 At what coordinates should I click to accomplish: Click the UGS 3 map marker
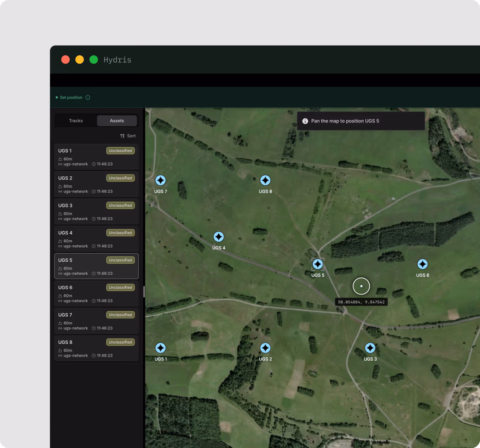point(370,348)
